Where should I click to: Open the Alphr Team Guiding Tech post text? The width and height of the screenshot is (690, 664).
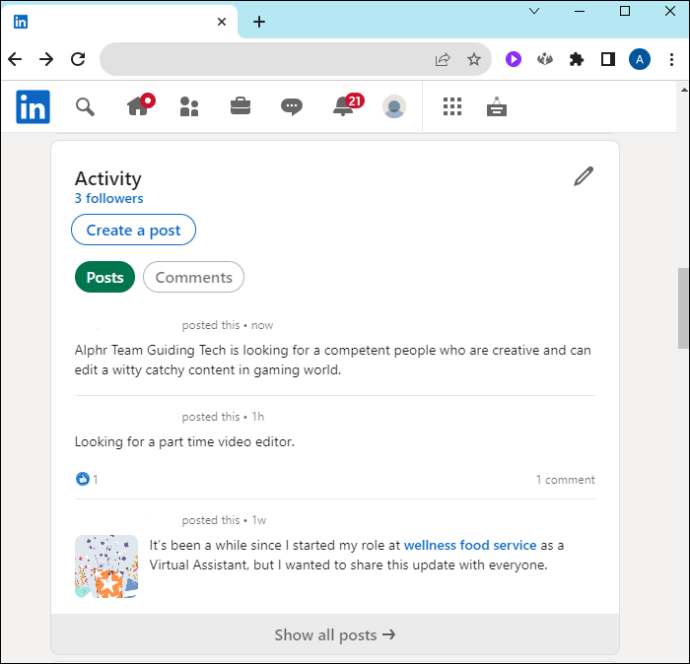[333, 360]
